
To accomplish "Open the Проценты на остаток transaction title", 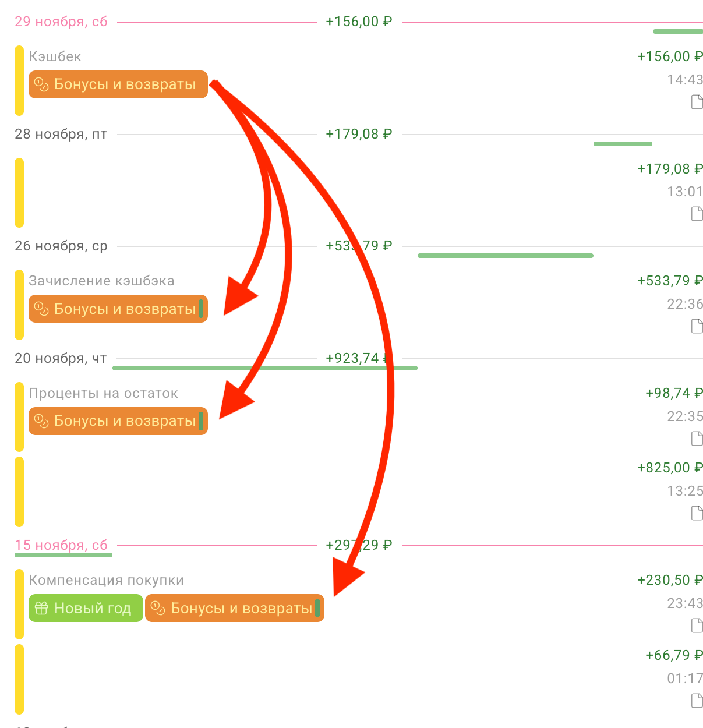I will point(103,393).
